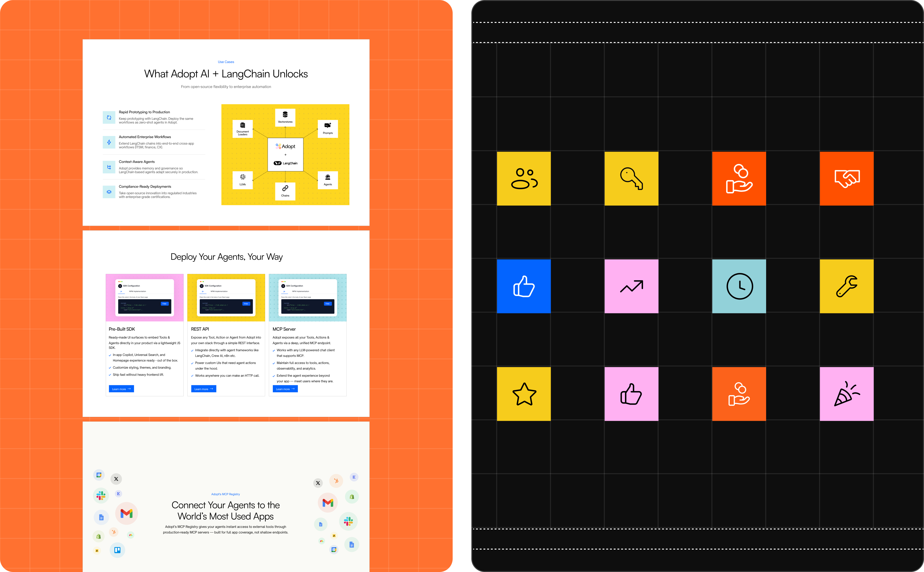Click the Adopt logo in the diagram center
This screenshot has height=572, width=924.
[285, 147]
